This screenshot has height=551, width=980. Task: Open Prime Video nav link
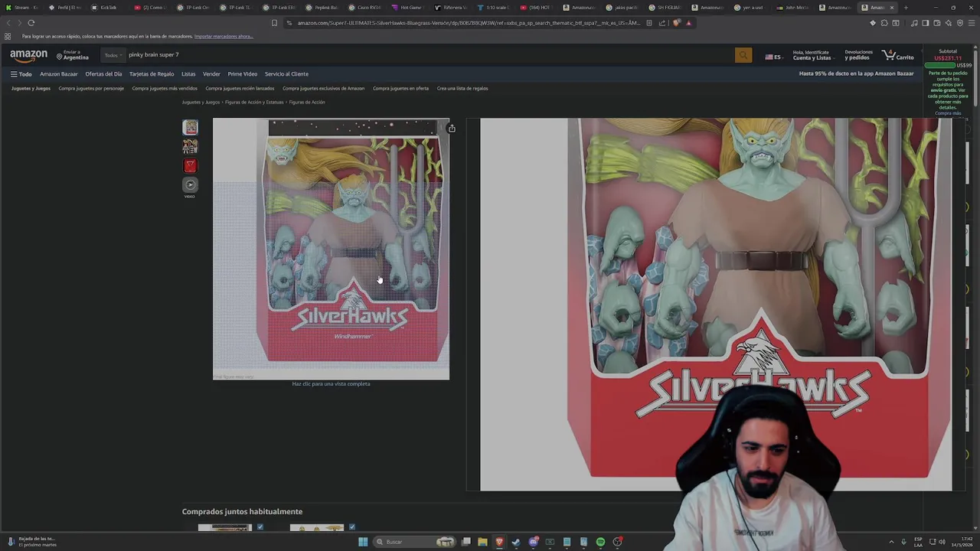click(242, 74)
